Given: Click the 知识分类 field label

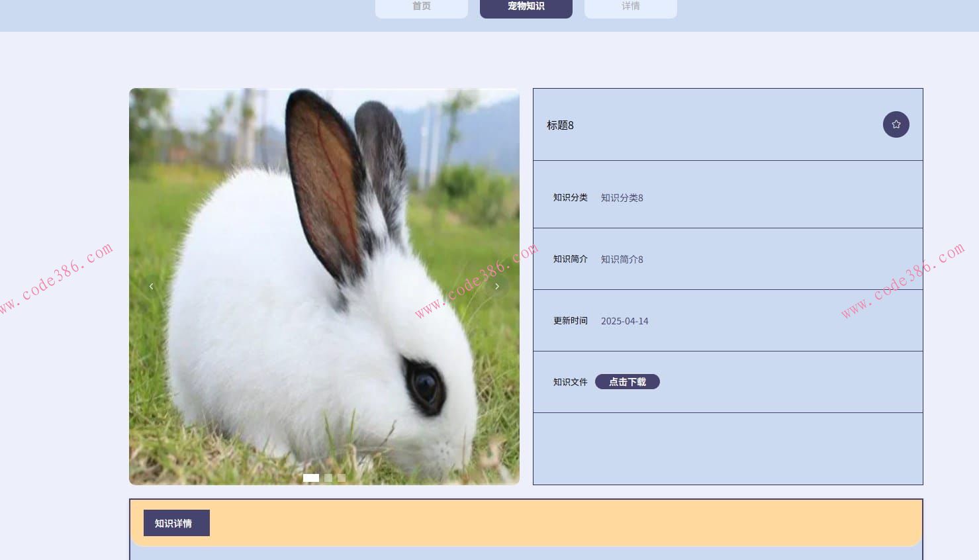Looking at the screenshot, I should point(570,198).
